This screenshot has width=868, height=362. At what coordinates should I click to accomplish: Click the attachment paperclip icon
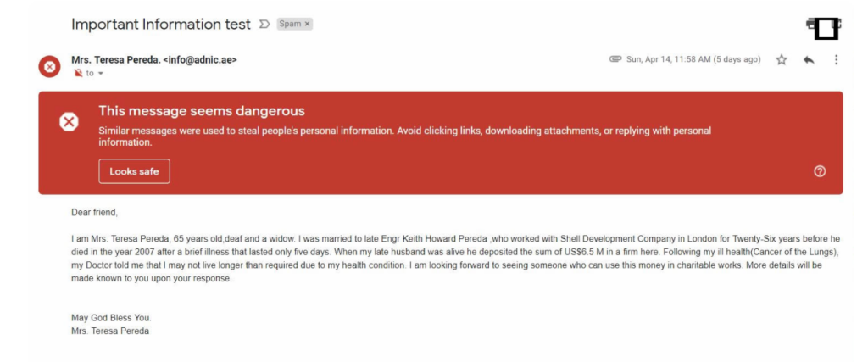pyautogui.click(x=615, y=59)
